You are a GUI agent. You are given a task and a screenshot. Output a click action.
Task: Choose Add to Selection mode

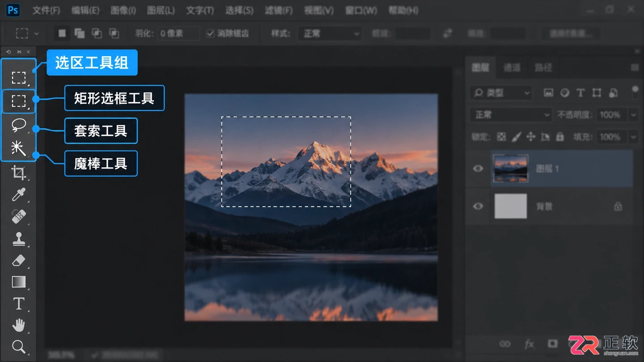[x=80, y=33]
